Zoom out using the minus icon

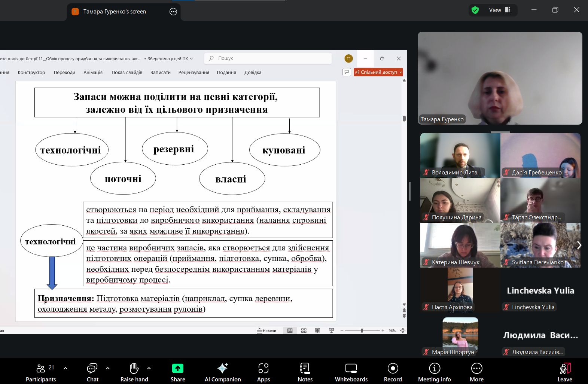click(x=342, y=330)
